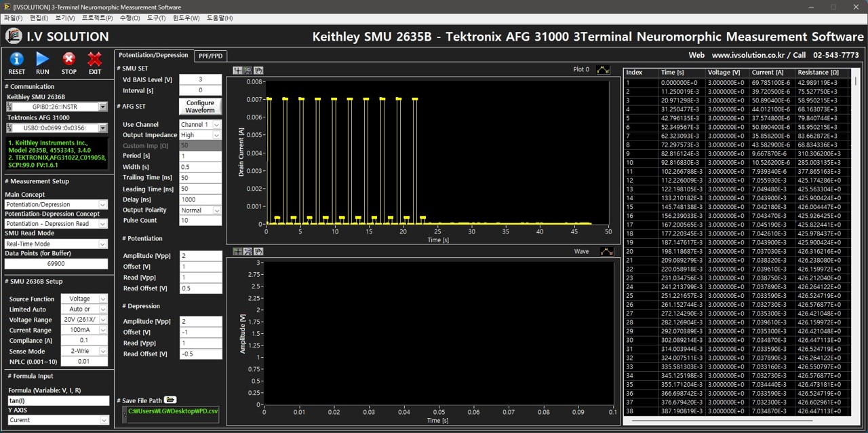Click the Compliance [A] input field
Viewport: 868px width, 433px height.
pyautogui.click(x=84, y=341)
